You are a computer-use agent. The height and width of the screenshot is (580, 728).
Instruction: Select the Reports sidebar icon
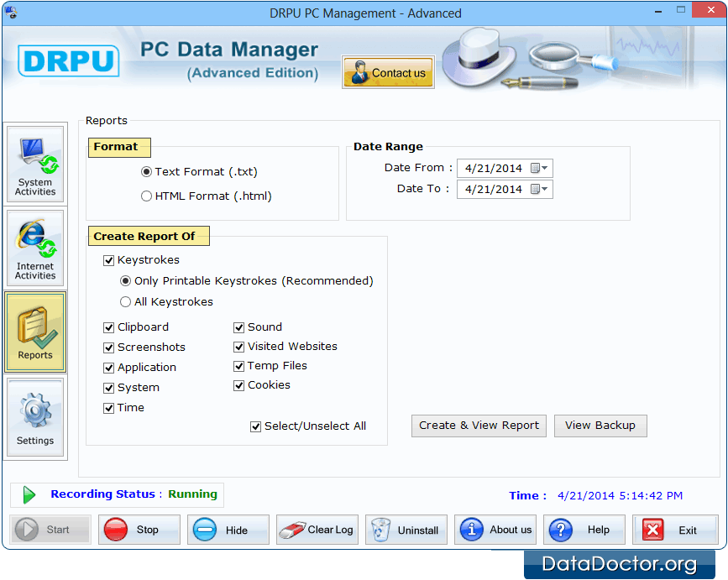[x=35, y=332]
